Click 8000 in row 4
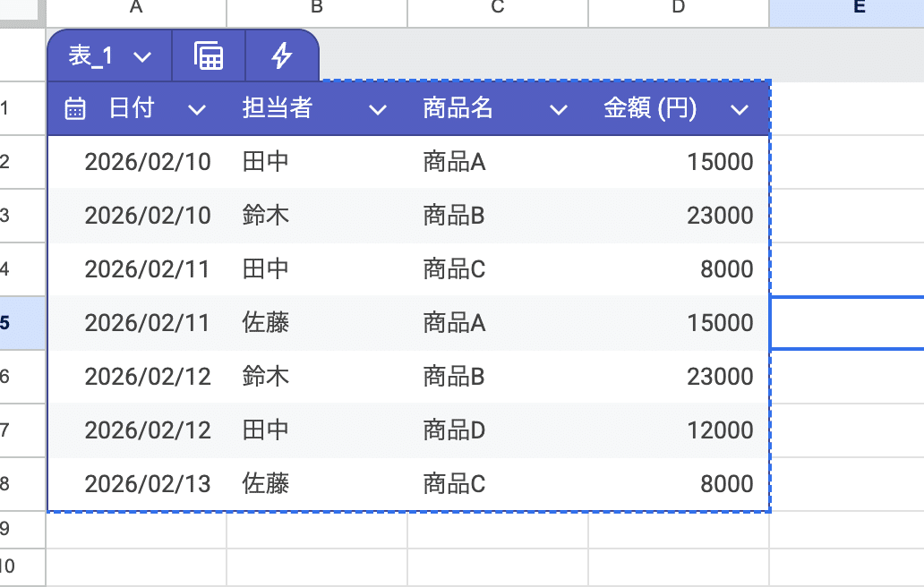Viewport: 924px width, 587px height. coord(727,269)
